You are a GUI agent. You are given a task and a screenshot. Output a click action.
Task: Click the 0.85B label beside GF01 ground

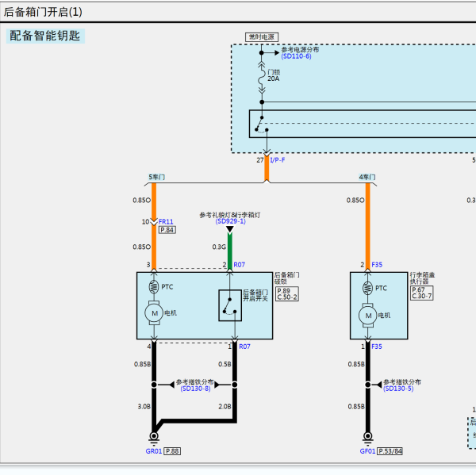pos(356,406)
